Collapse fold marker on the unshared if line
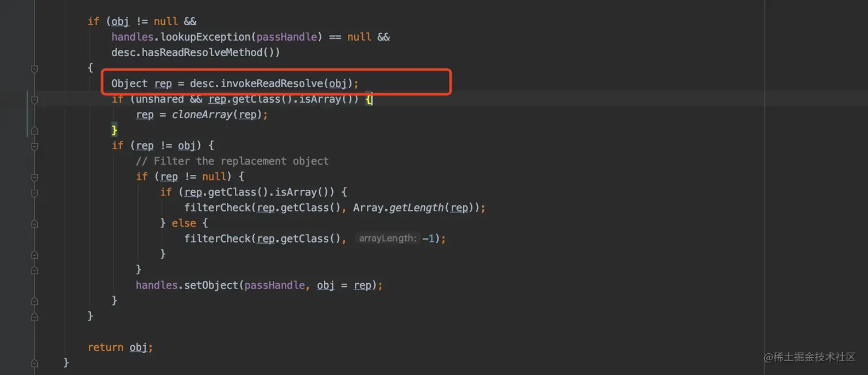The height and width of the screenshot is (375, 868). pyautogui.click(x=34, y=100)
